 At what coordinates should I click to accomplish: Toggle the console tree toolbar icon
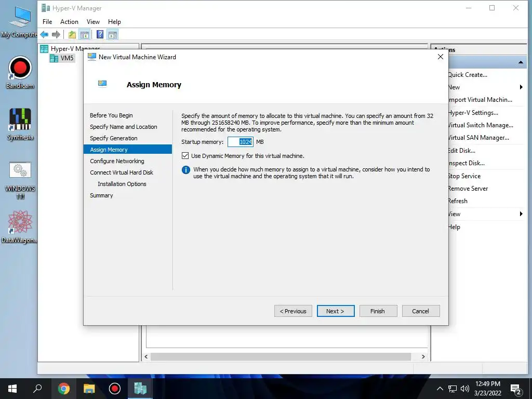coord(85,34)
